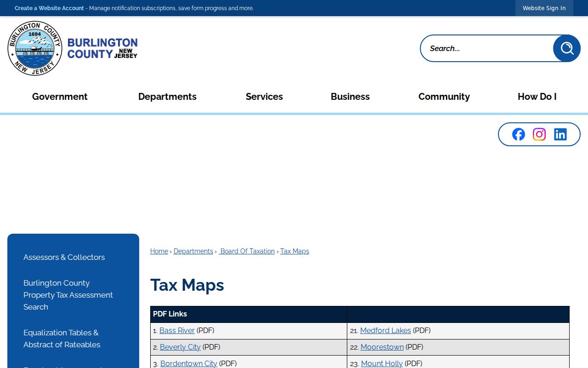Screen dimensions: 588x368
Task: Open the How Do I menu
Action: tap(537, 97)
